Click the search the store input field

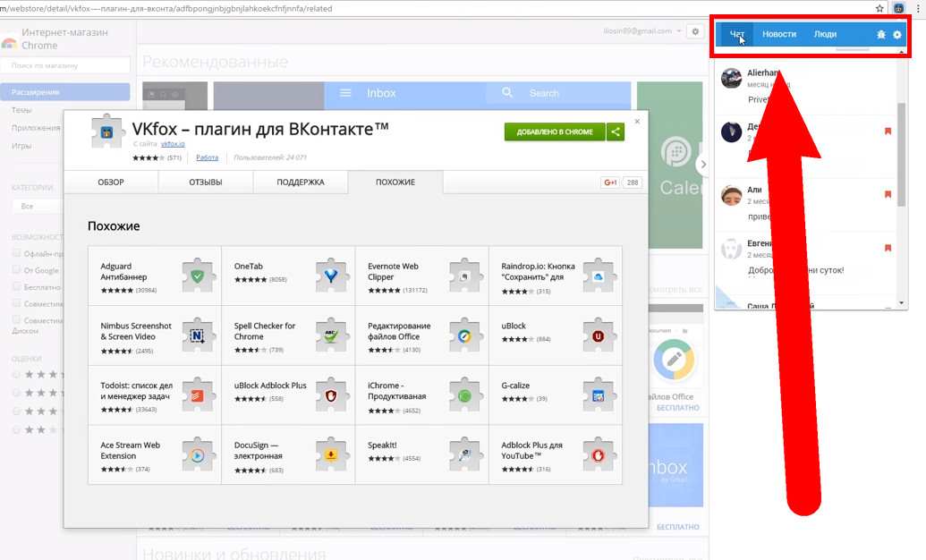[66, 66]
